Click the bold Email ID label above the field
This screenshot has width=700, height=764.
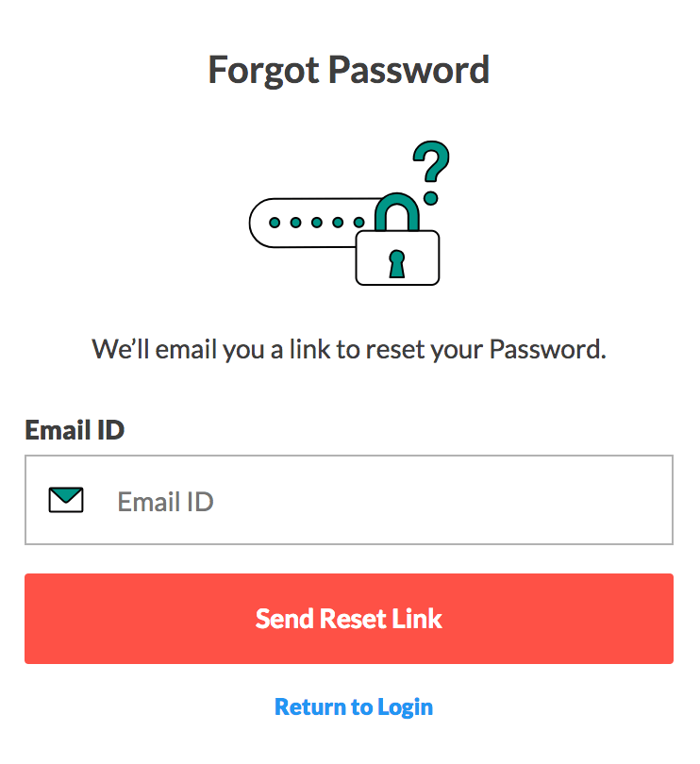pyautogui.click(x=75, y=430)
